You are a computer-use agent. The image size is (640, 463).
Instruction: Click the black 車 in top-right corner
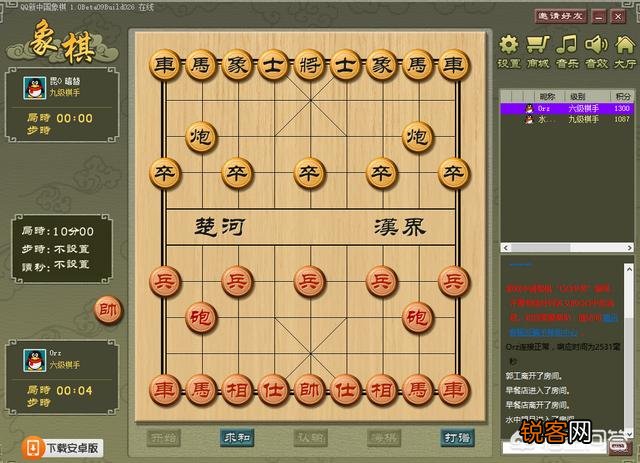[x=454, y=65]
